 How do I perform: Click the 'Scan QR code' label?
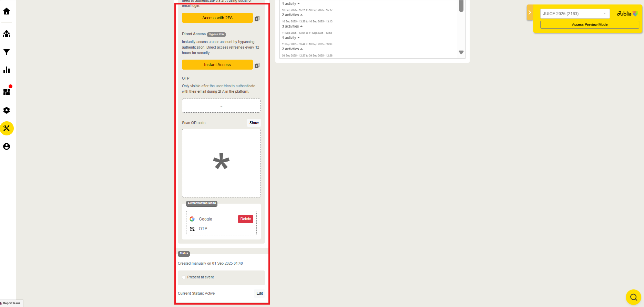[x=194, y=123]
